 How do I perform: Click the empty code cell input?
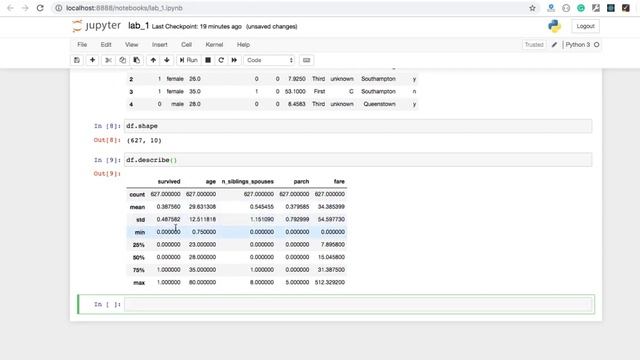[x=358, y=304]
